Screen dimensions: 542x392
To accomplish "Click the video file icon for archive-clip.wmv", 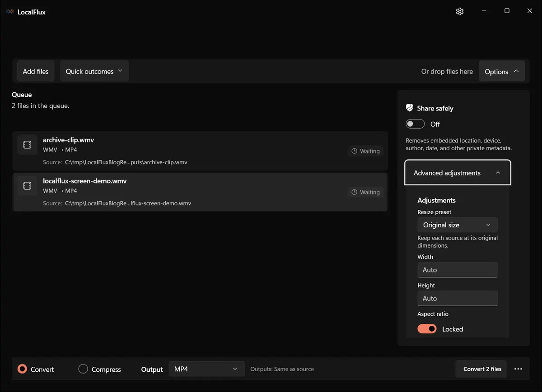I will pos(27,145).
